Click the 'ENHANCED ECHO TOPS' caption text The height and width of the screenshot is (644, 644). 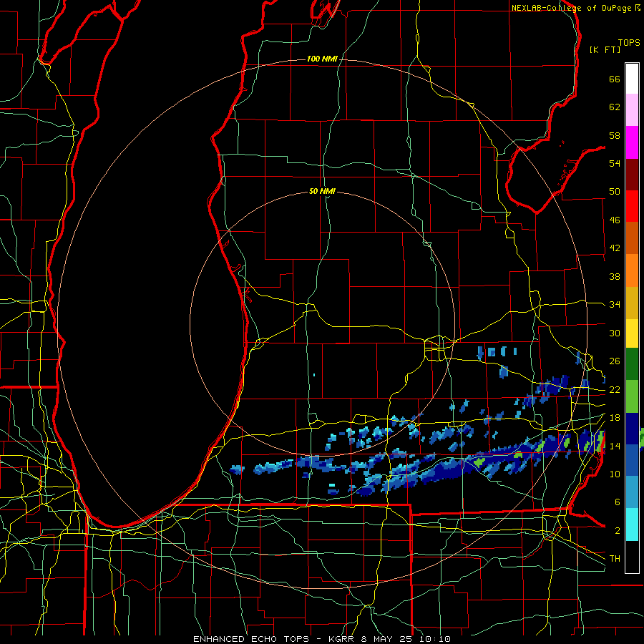[251, 639]
